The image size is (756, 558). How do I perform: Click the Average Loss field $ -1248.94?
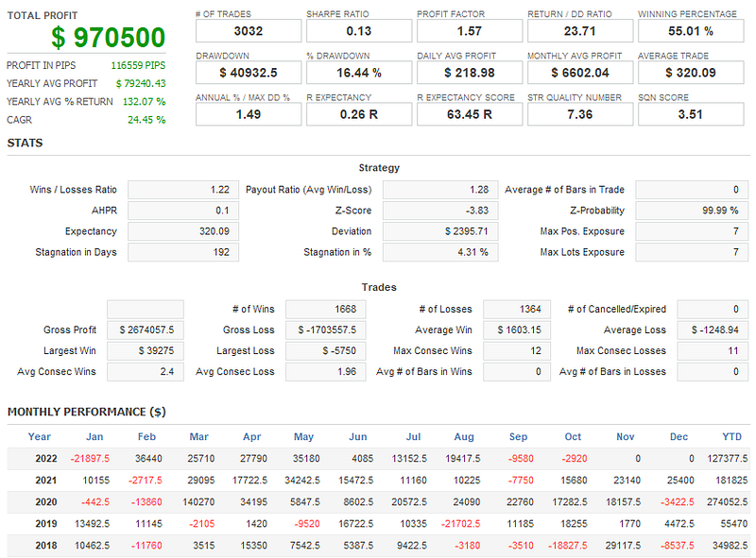713,330
